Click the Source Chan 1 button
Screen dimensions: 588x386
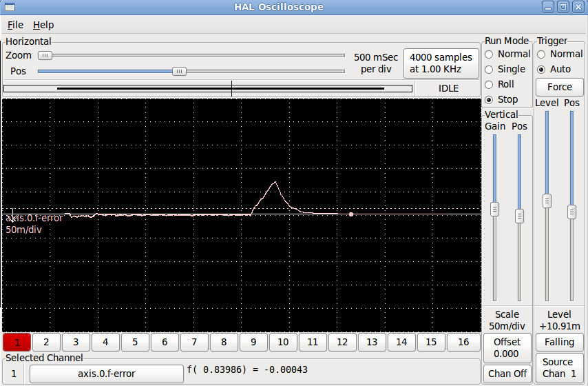coord(560,367)
